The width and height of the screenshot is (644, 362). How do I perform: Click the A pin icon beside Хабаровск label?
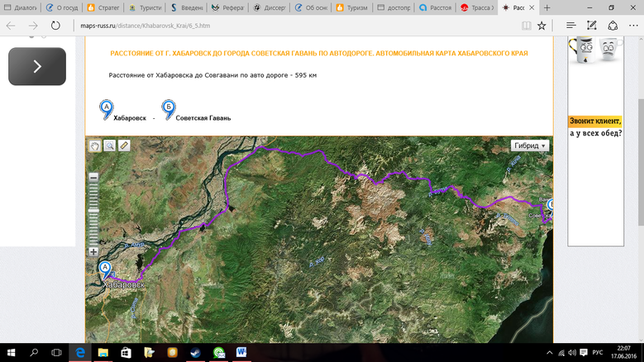(107, 110)
